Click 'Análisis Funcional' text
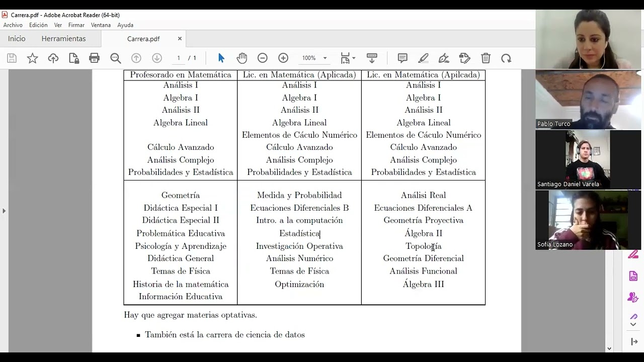 click(x=423, y=271)
